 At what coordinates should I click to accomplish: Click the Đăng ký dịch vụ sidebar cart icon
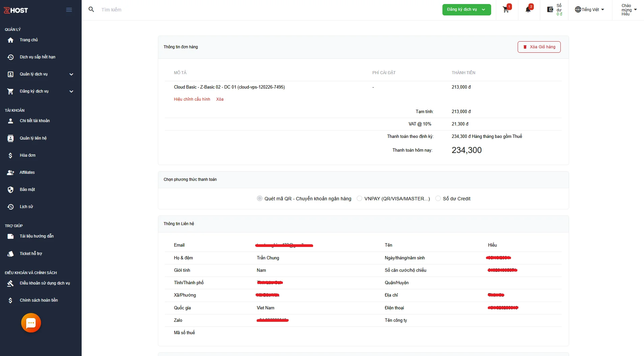coord(10,91)
